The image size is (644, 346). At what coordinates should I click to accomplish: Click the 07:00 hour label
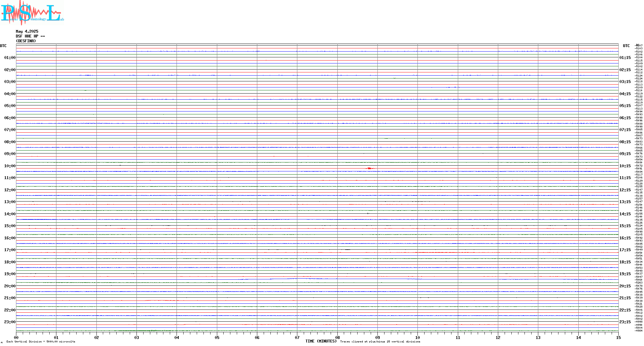(x=10, y=130)
